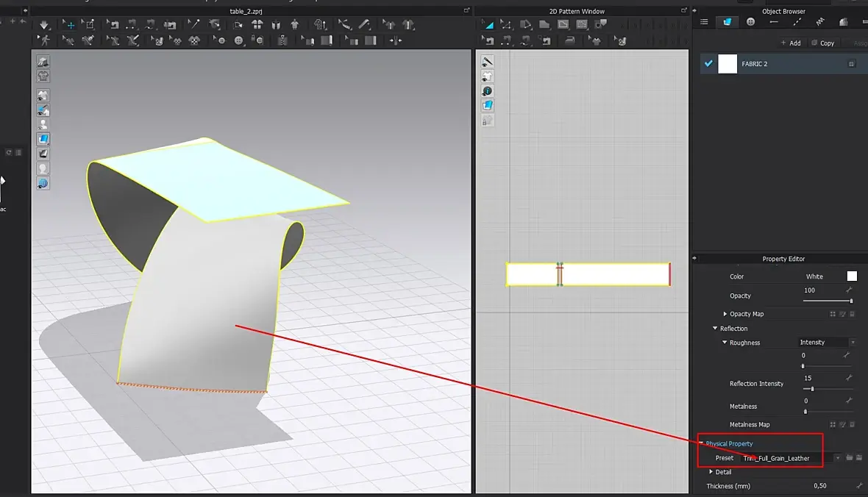
Task: Toggle 2D pattern info display icon
Action: coord(487,91)
